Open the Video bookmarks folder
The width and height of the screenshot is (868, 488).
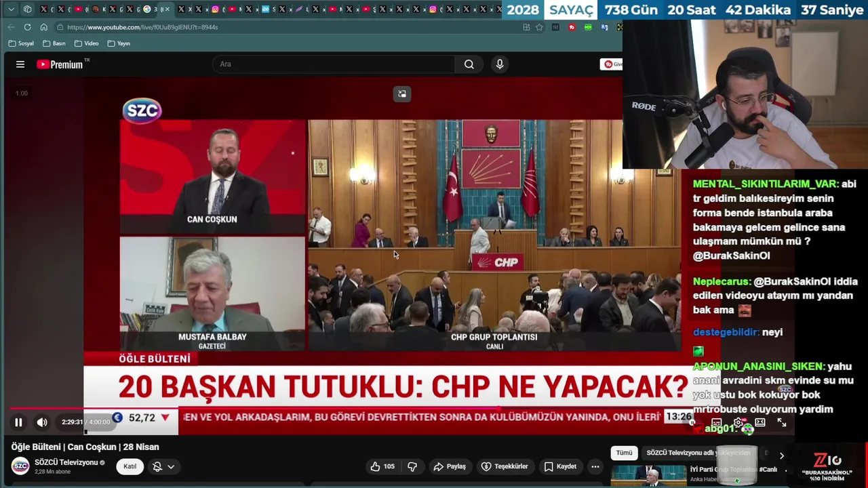(87, 43)
